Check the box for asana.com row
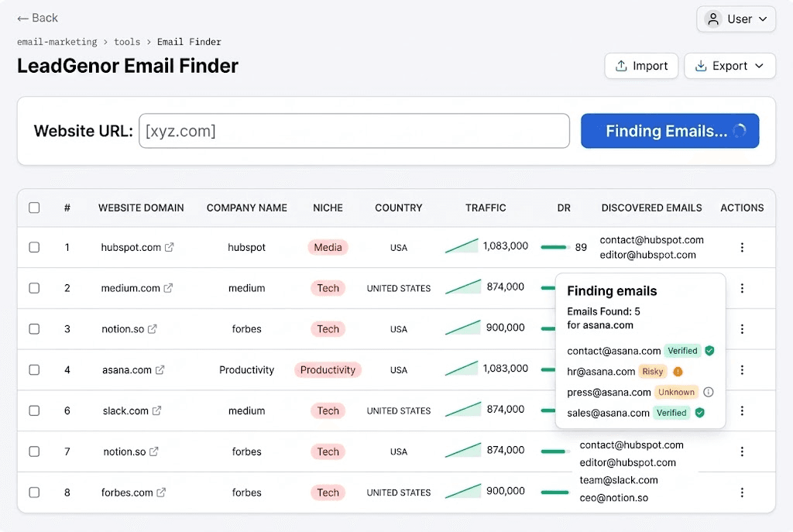This screenshot has height=532, width=793. (x=34, y=369)
